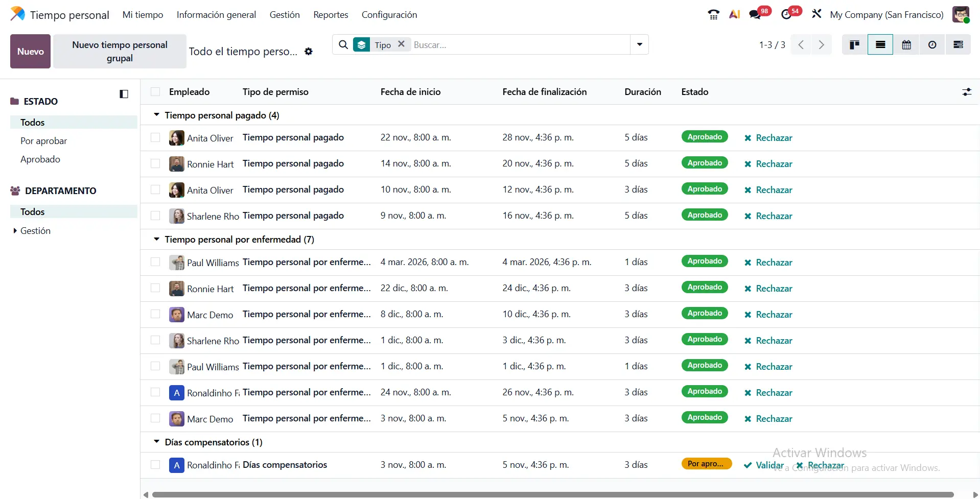The height and width of the screenshot is (499, 980).
Task: Collapse the Tiempo personal pagado group
Action: click(x=157, y=115)
